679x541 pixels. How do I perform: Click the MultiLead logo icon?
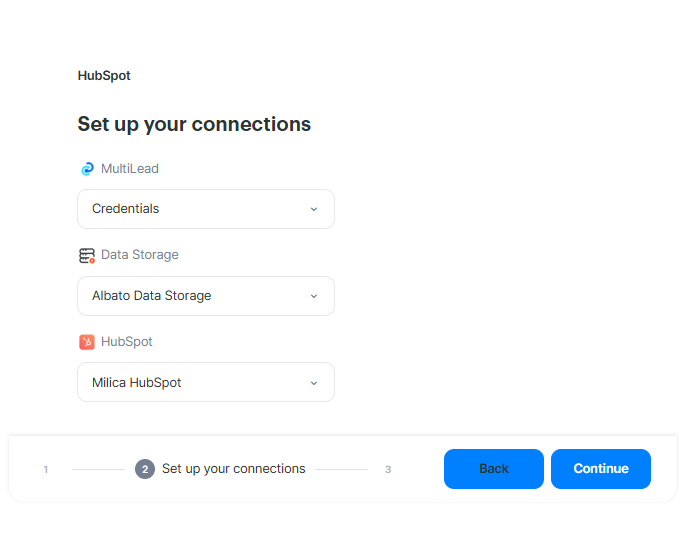pyautogui.click(x=87, y=169)
